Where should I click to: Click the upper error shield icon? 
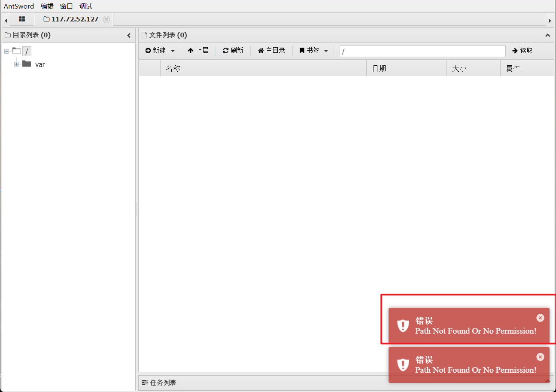click(x=403, y=326)
